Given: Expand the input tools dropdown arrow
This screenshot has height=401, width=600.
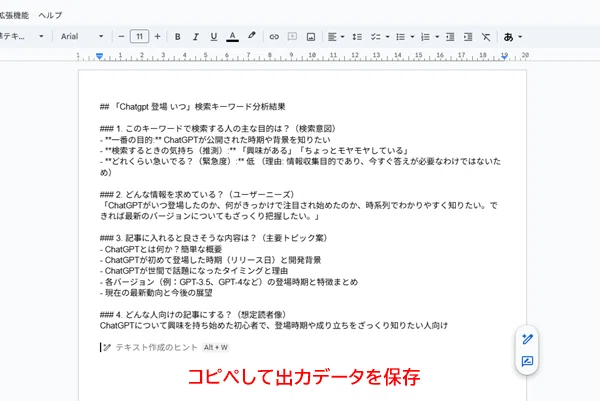Looking at the screenshot, I should [520, 37].
